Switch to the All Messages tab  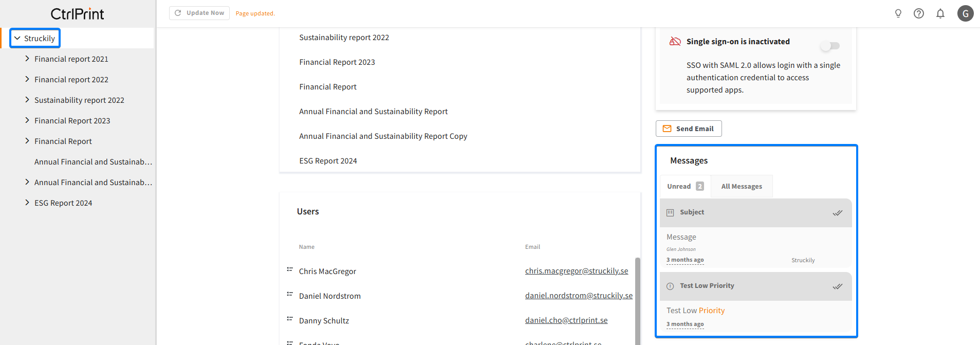(x=742, y=187)
